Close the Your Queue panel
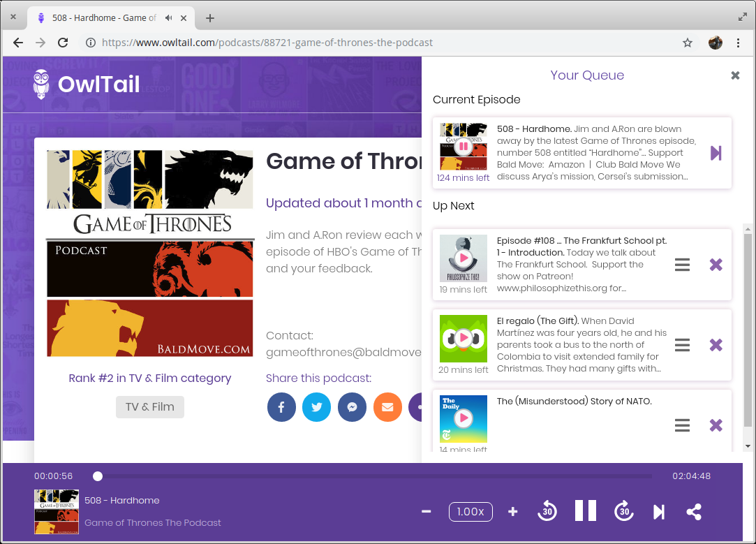 click(x=735, y=75)
